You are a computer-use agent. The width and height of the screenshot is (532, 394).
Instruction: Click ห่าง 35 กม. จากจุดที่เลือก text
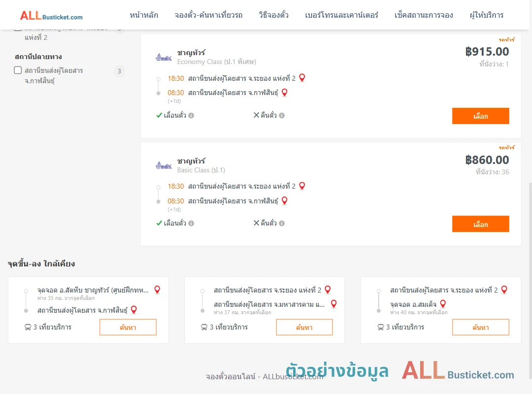coord(66,298)
